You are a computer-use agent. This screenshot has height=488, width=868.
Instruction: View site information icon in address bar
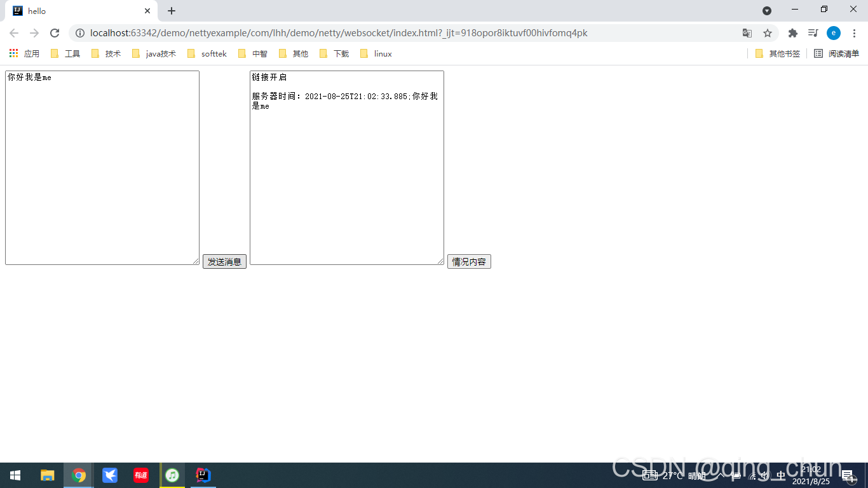click(79, 33)
